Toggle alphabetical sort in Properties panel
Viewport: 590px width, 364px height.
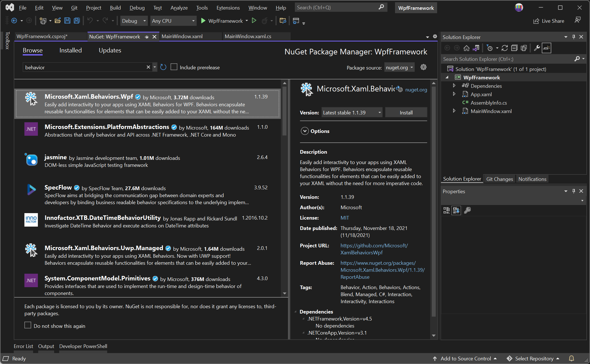[456, 210]
